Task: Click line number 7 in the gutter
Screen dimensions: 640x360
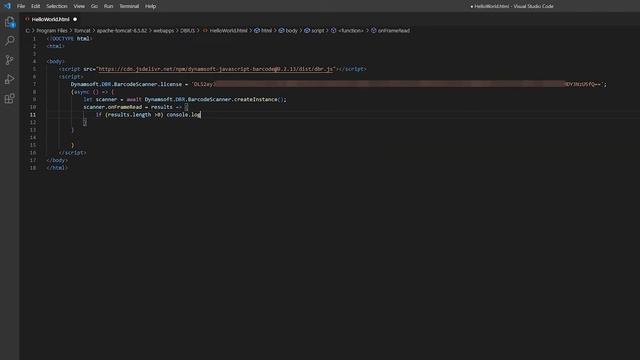Action: point(34,84)
